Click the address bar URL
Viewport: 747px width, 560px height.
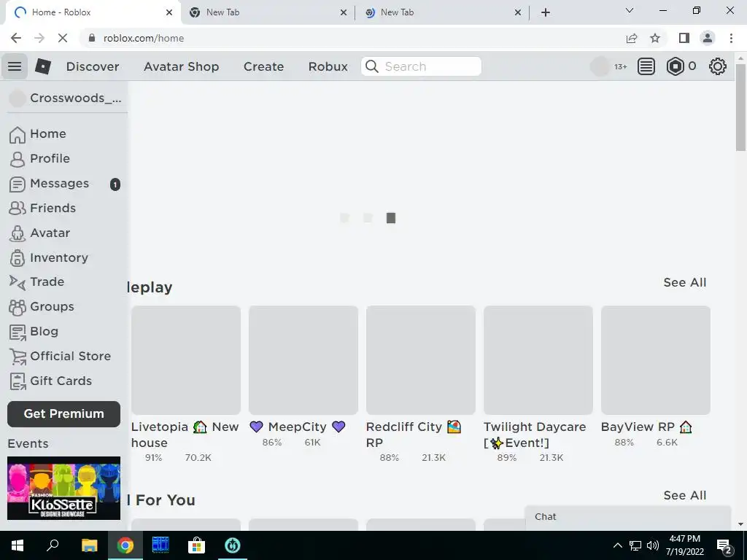[144, 38]
